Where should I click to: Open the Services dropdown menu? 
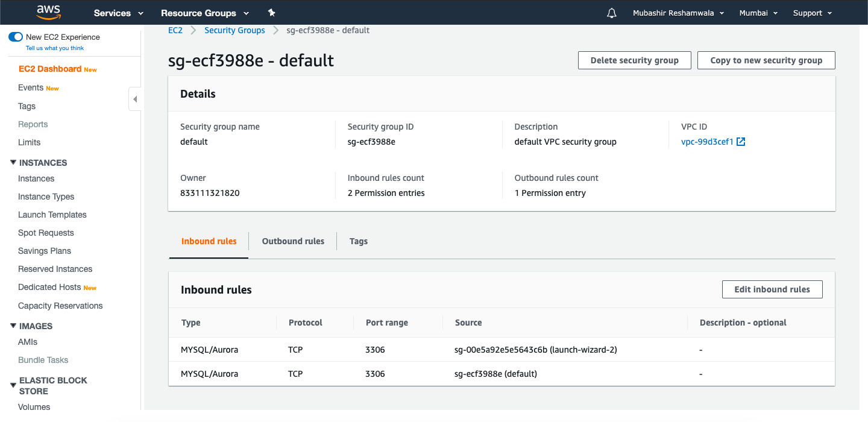[119, 13]
